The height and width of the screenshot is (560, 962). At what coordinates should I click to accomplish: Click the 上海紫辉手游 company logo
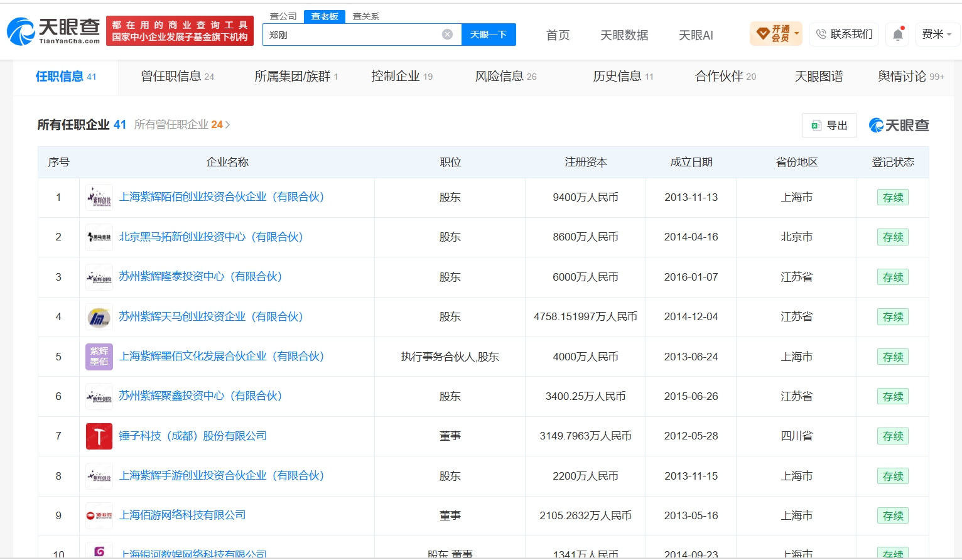99,476
